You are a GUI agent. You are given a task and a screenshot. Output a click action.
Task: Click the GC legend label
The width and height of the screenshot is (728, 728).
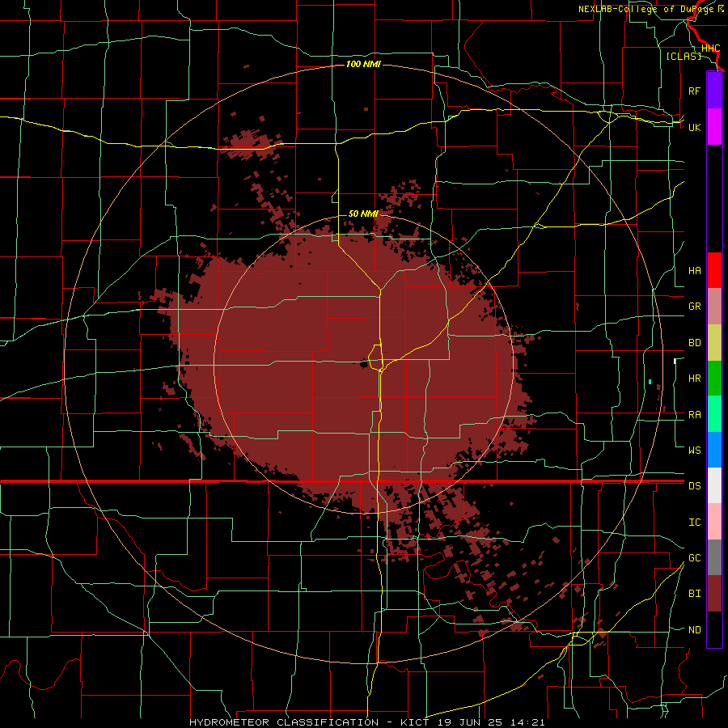[694, 558]
